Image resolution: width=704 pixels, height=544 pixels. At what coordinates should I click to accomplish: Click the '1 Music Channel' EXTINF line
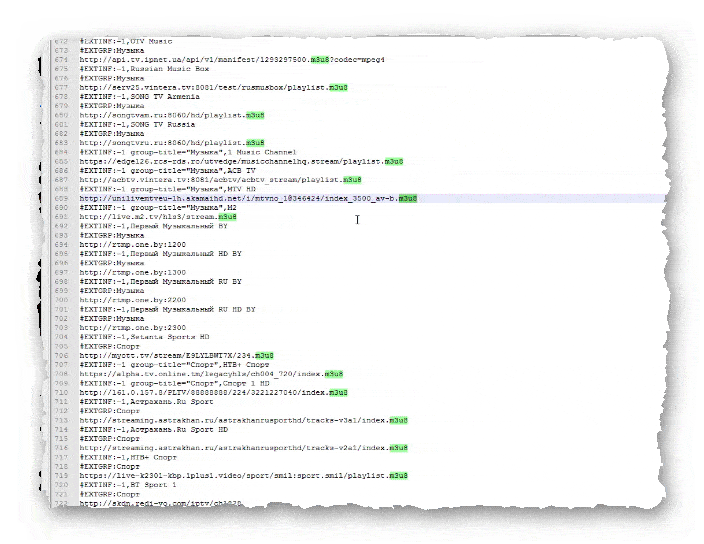[x=188, y=152]
